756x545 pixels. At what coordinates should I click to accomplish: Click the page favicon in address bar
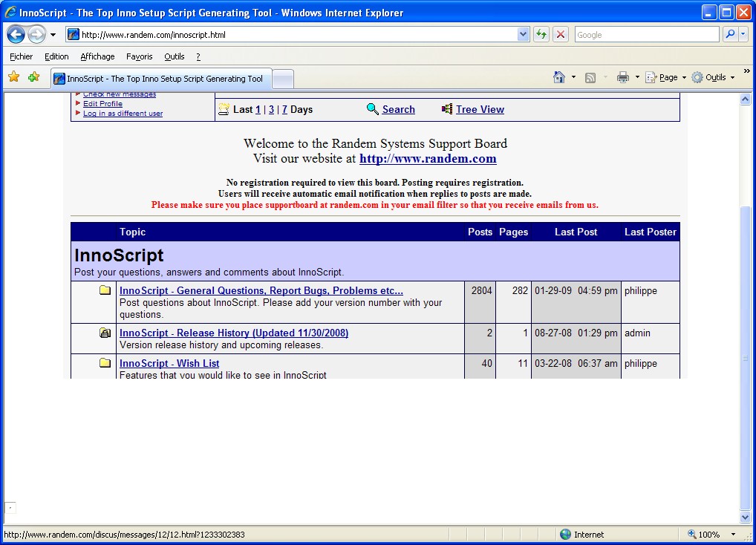click(x=74, y=35)
